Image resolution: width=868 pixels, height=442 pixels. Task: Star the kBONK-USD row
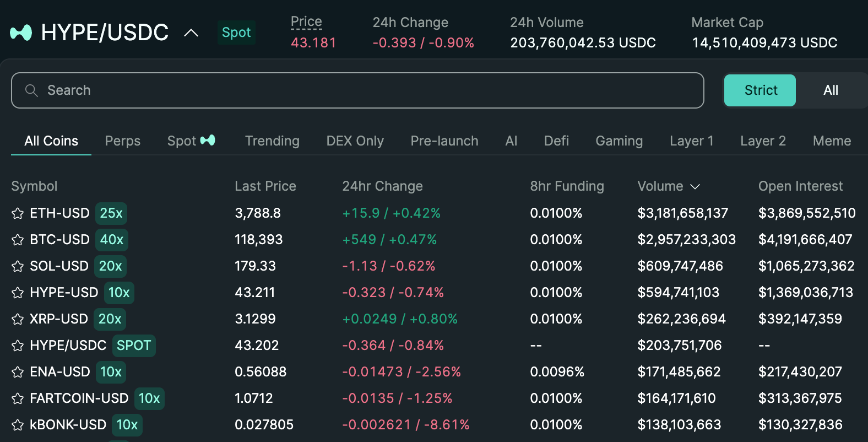click(18, 425)
